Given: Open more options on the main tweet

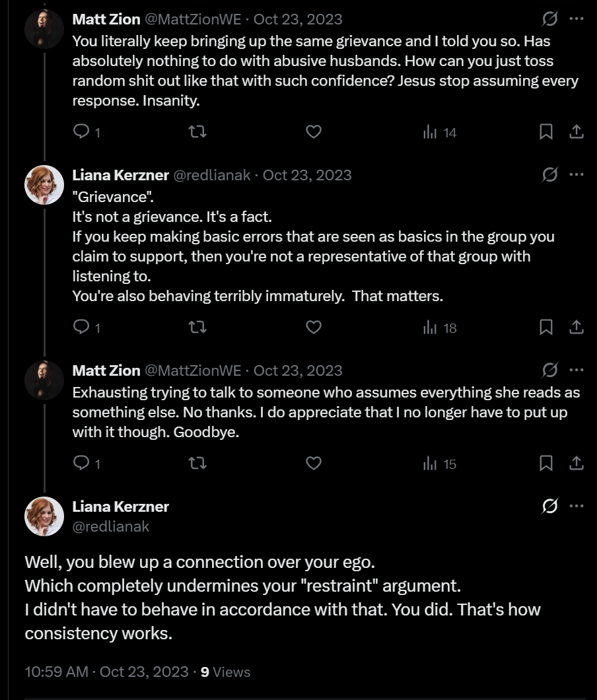Looking at the screenshot, I should click(577, 506).
